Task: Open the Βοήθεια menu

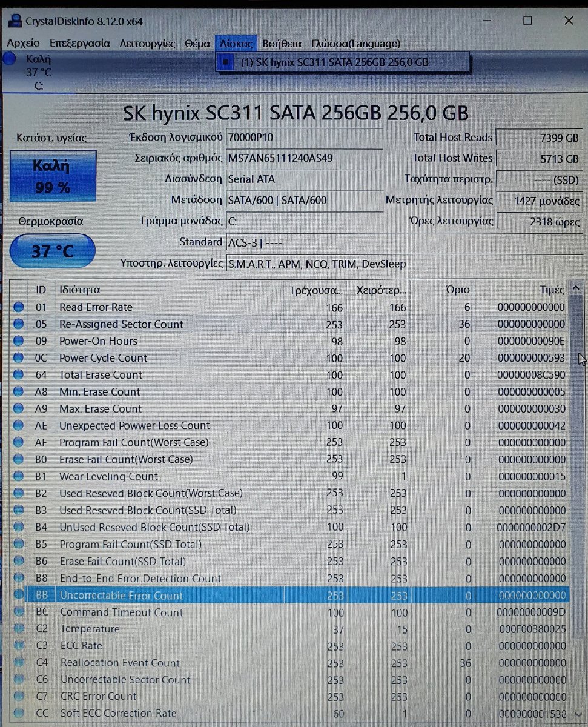Action: (x=282, y=44)
